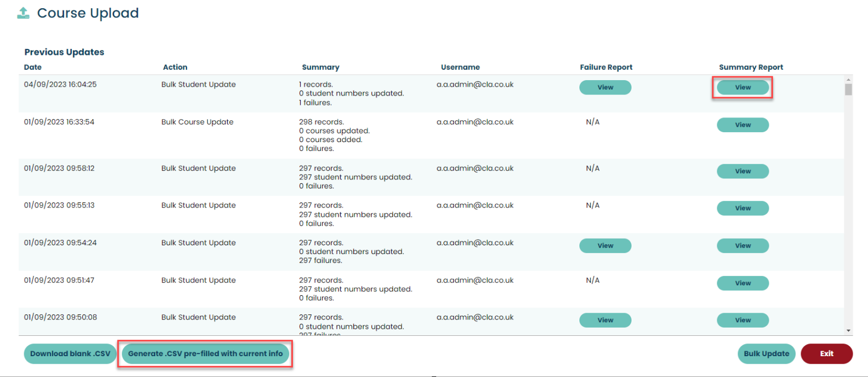The height and width of the screenshot is (377, 868).
Task: View summary report for Bulk Course Update
Action: click(x=742, y=125)
